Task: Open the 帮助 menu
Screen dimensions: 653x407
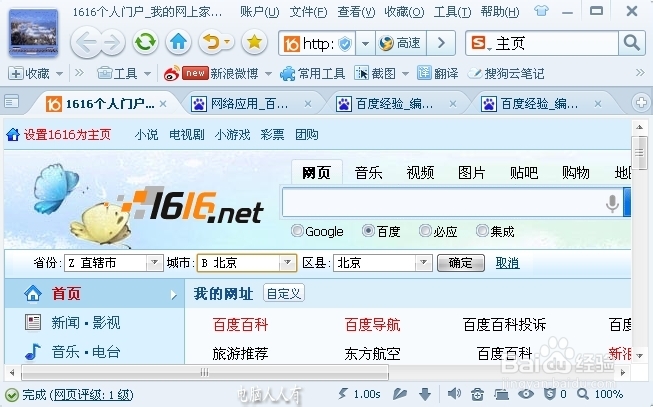Action: (x=500, y=12)
